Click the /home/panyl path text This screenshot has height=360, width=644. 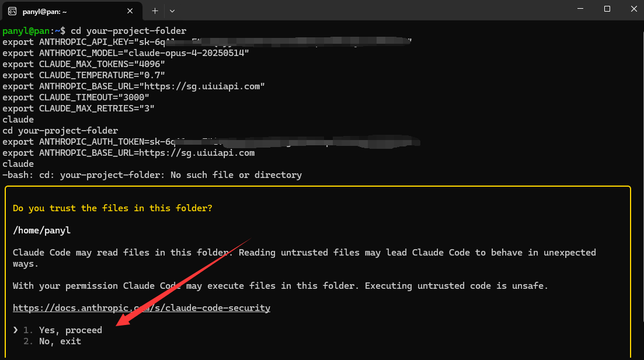(x=41, y=230)
